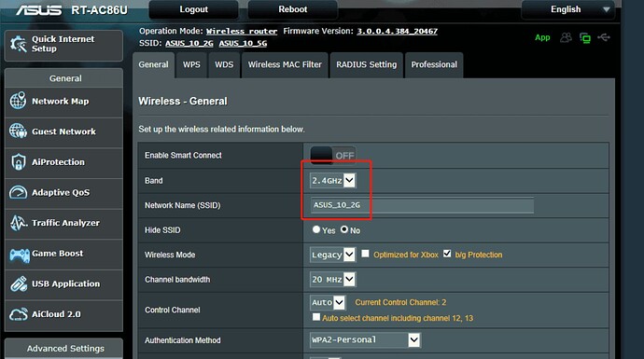The image size is (644, 359).
Task: Open firmware version 3.0.0.4.384_20467 link
Action: click(398, 31)
